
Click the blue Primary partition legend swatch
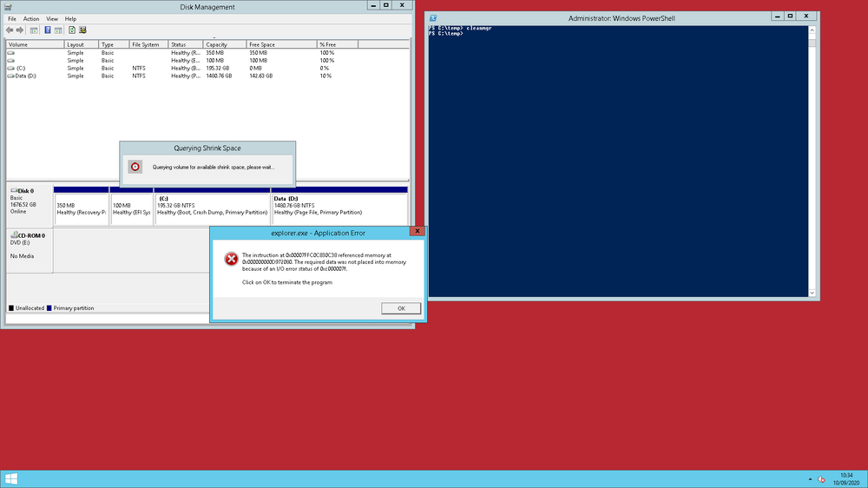pos(49,308)
